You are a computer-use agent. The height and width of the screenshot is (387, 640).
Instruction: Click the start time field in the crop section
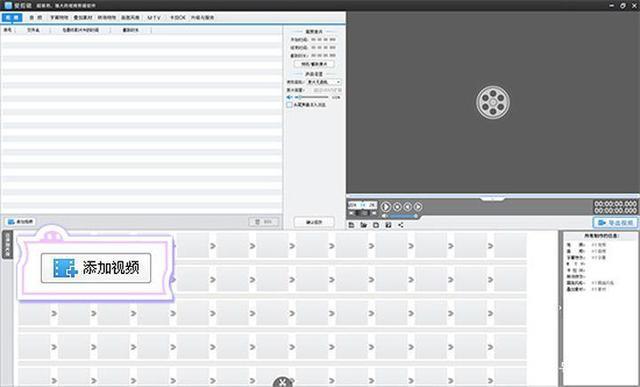coord(323,40)
